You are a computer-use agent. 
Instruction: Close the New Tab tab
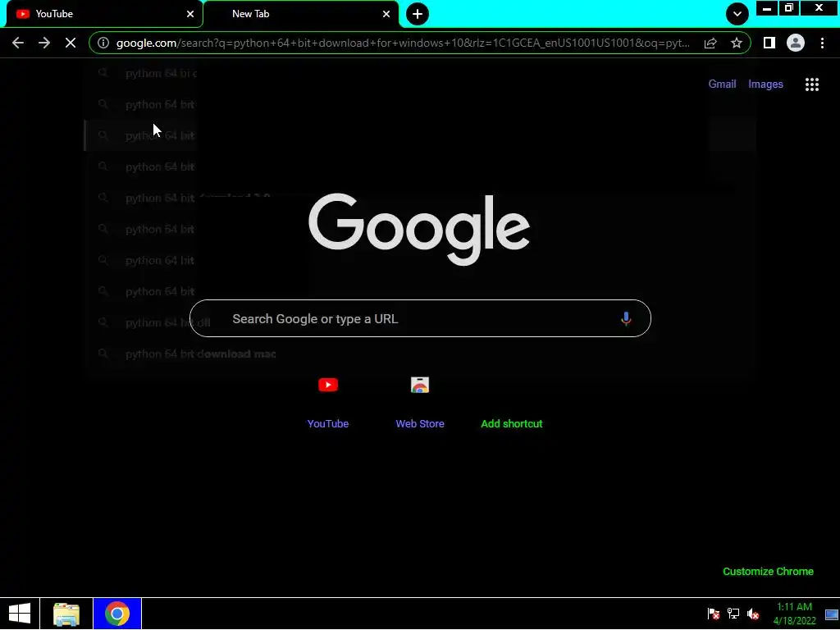[x=386, y=14]
